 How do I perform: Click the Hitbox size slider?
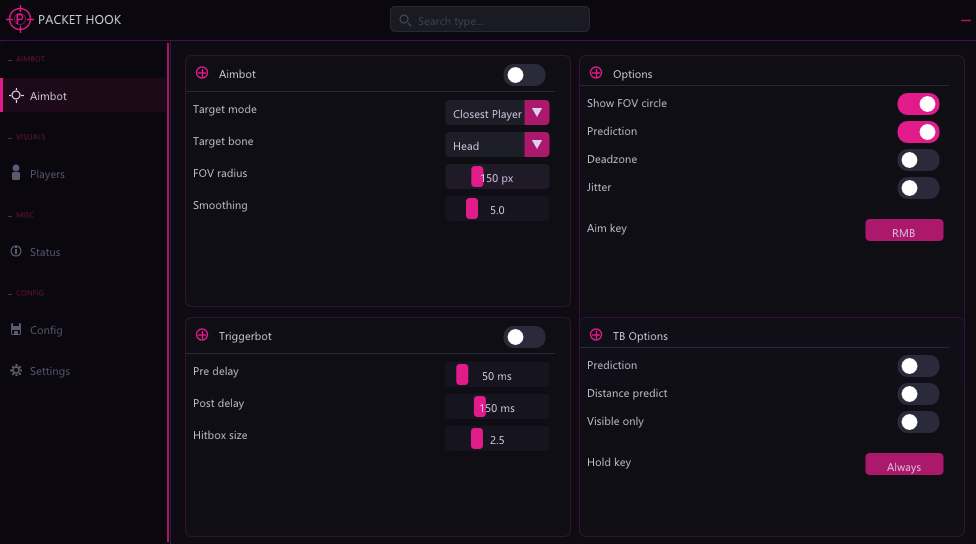click(497, 439)
